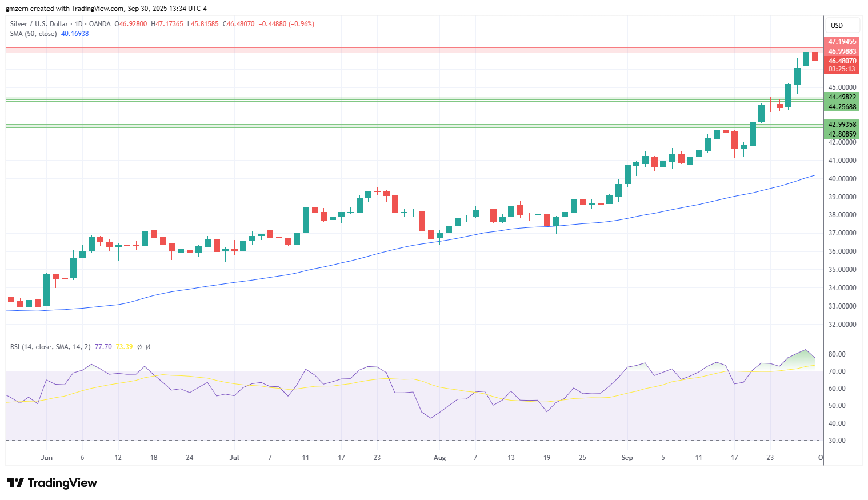Click the Aug month label on the time axis

[439, 458]
